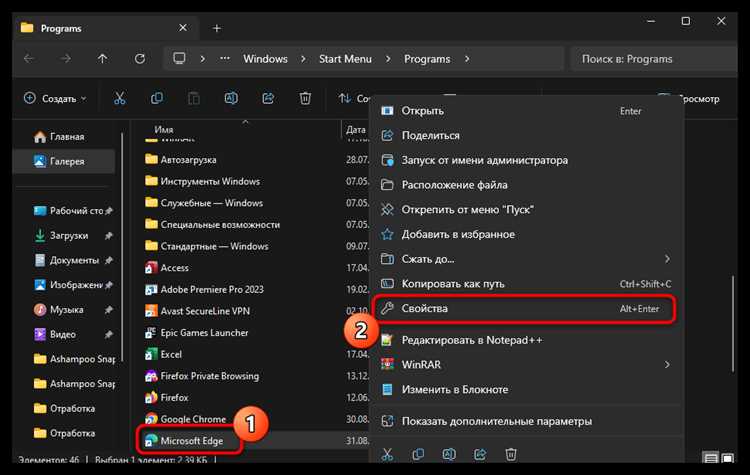Select Изменить в Блокноте
This screenshot has height=475, width=750.
click(x=528, y=389)
